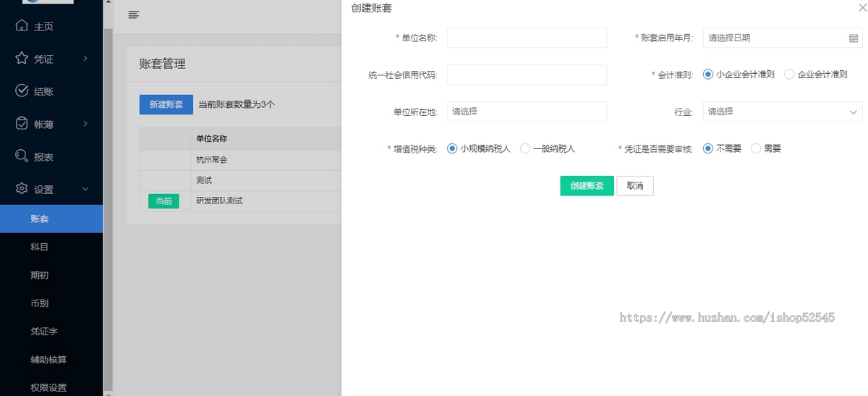Select 需要 for voucher review

pyautogui.click(x=766, y=148)
